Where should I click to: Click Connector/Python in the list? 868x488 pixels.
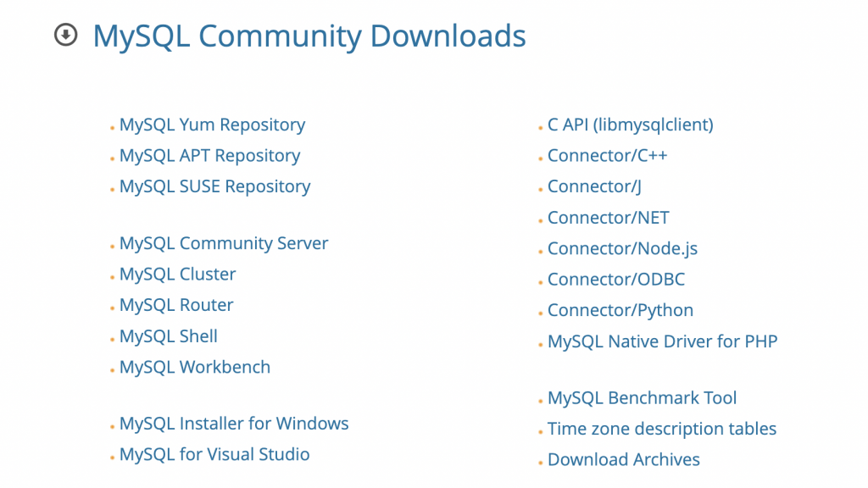click(x=620, y=311)
